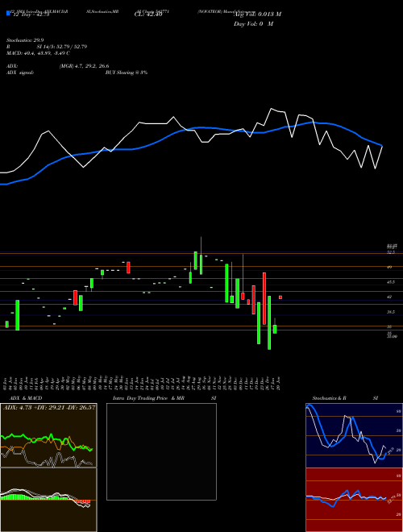Open the red RSI chart panel

pos(354,500)
